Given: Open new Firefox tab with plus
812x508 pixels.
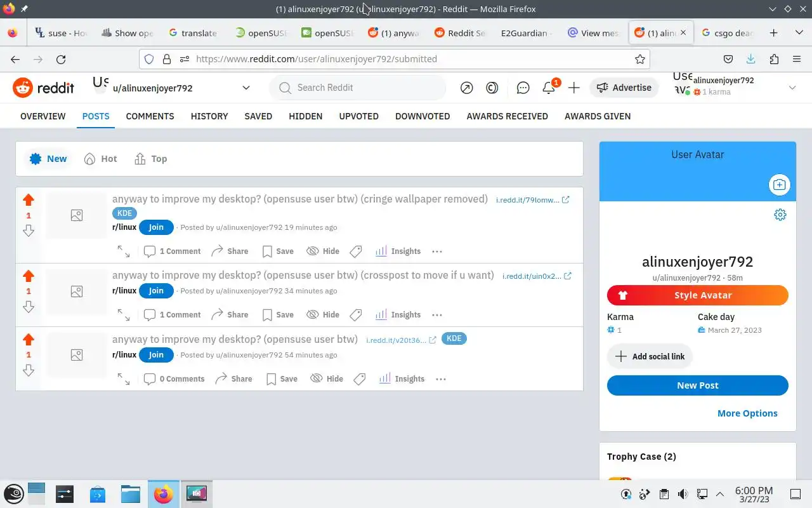Looking at the screenshot, I should [773, 32].
